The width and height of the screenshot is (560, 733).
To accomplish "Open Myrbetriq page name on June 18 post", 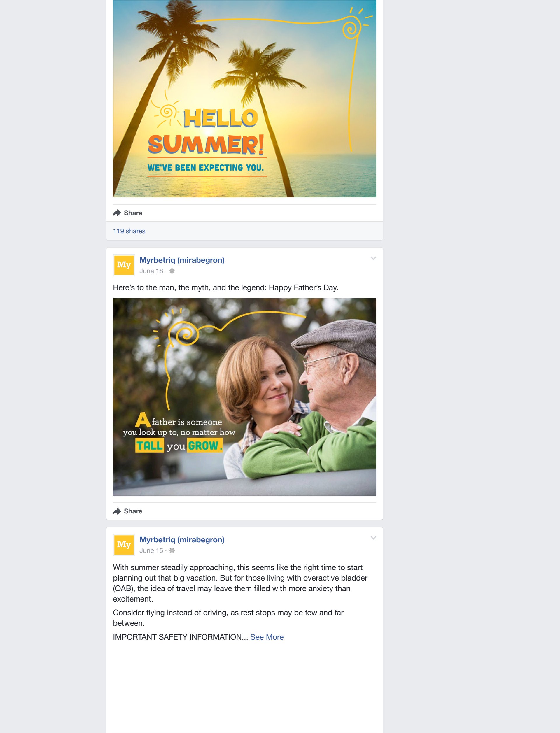I will click(x=182, y=260).
